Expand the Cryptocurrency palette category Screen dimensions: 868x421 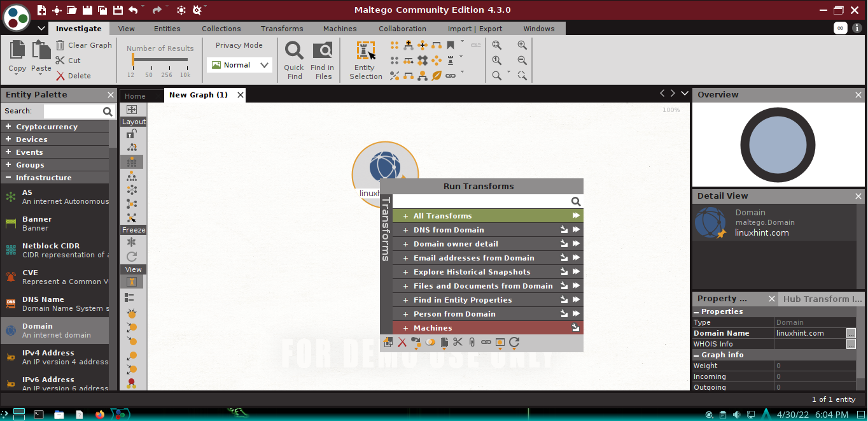pyautogui.click(x=8, y=127)
